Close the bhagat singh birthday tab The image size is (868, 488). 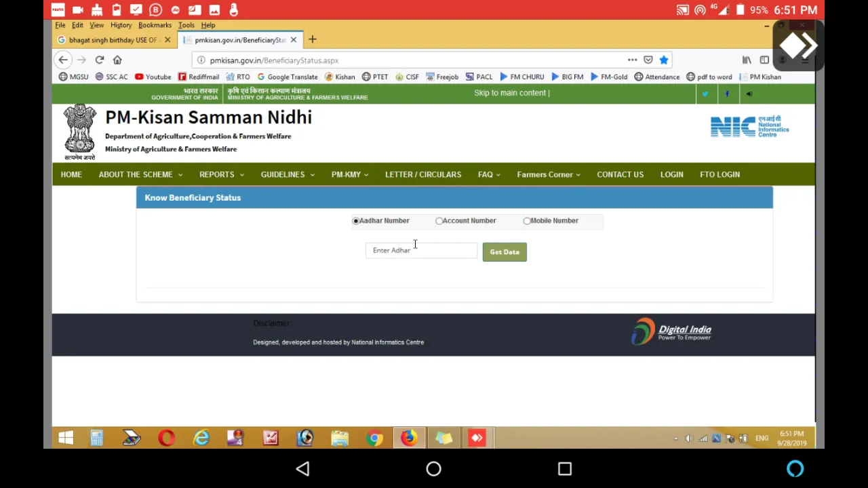[x=167, y=40]
